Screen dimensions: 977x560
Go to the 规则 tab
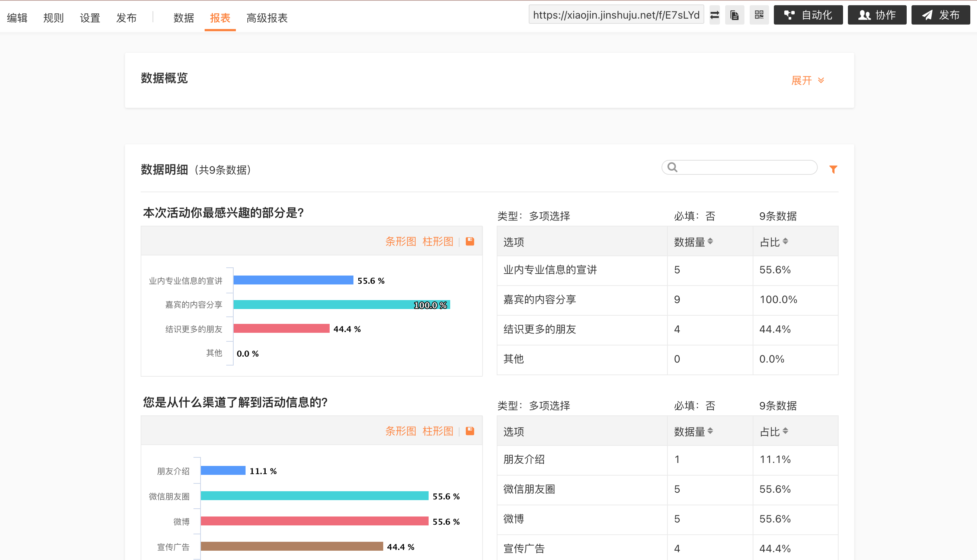(54, 18)
